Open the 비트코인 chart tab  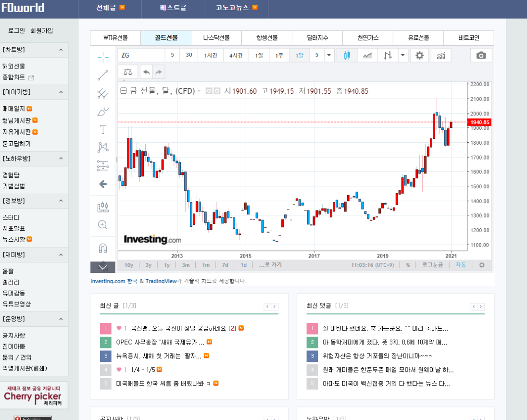[x=468, y=38]
